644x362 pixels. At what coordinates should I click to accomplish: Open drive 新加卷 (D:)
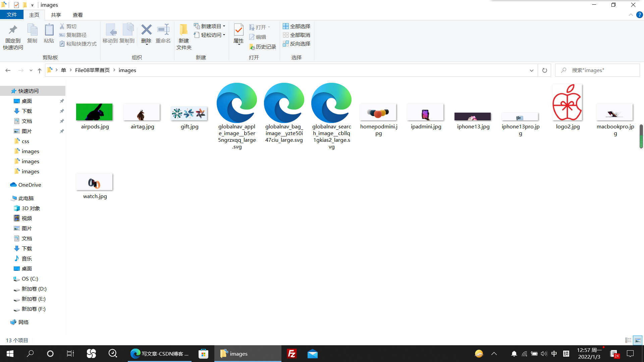[34, 289]
